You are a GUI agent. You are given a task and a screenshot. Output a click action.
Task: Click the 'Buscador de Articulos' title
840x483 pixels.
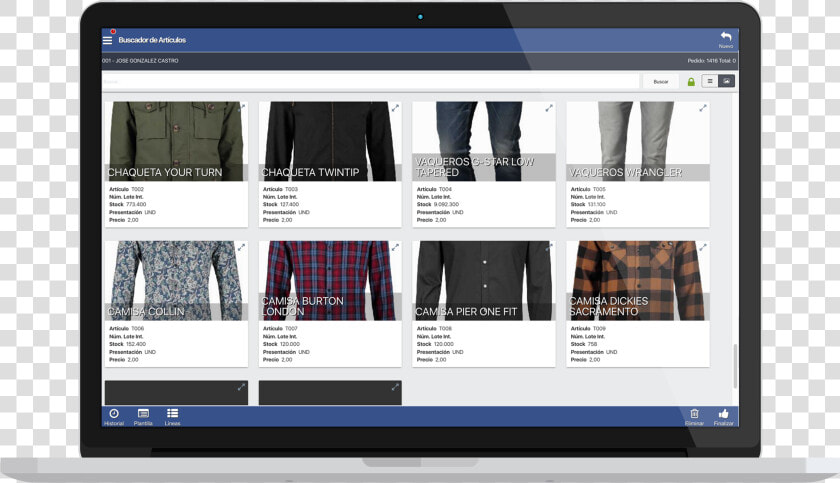point(152,40)
